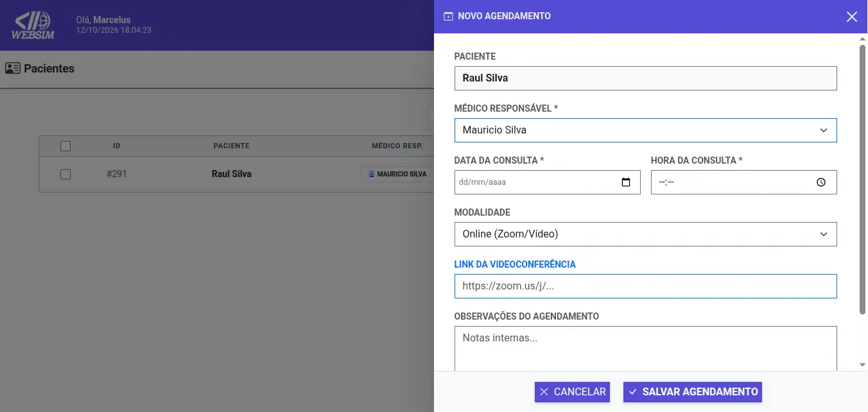Open the clock icon in Hora da Consulta
868x412 pixels.
tap(821, 182)
